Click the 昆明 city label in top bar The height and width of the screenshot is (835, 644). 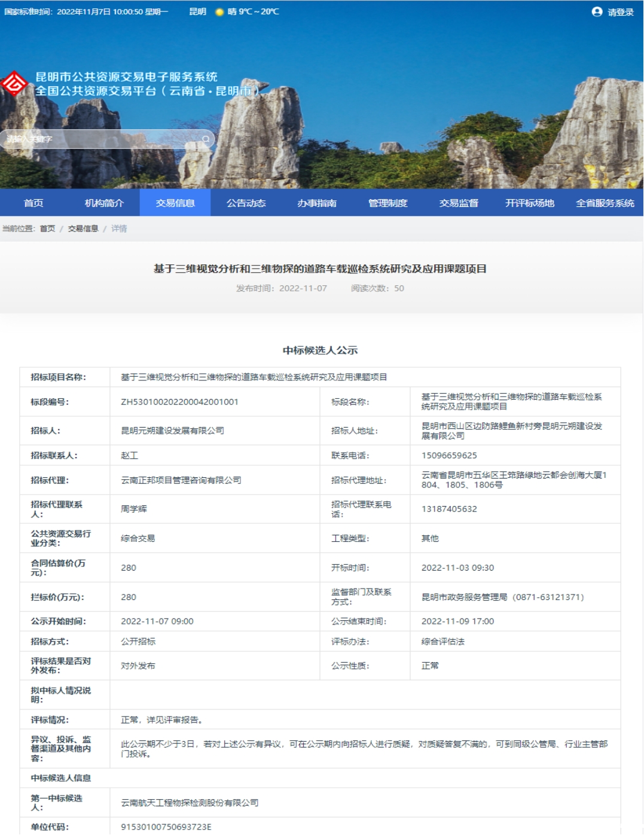[197, 11]
